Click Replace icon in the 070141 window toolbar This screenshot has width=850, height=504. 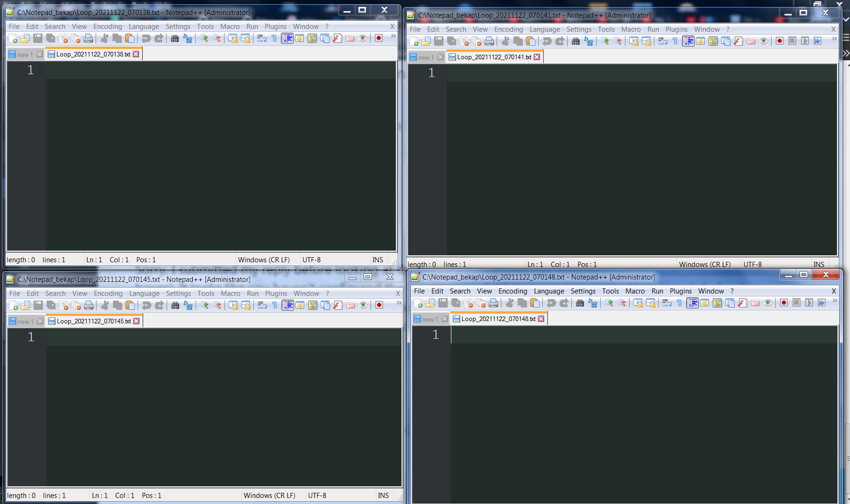tap(589, 41)
